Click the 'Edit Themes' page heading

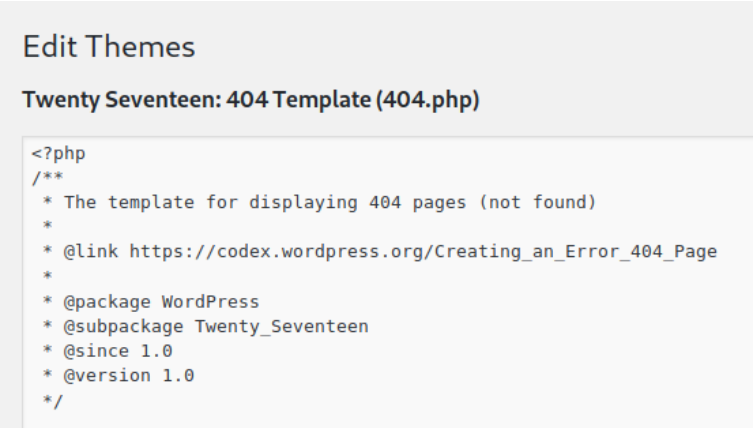coord(109,47)
